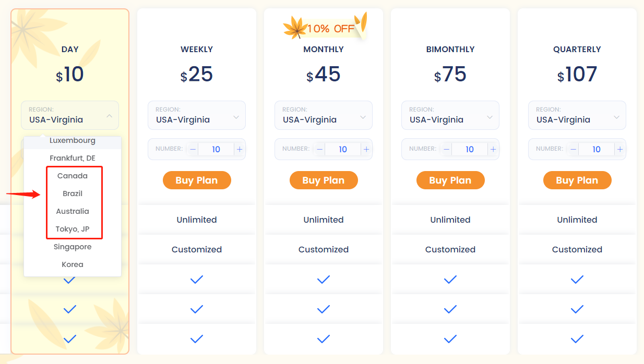Click minus icon in Quarterly plan number
Image resolution: width=644 pixels, height=364 pixels.
[x=574, y=149]
